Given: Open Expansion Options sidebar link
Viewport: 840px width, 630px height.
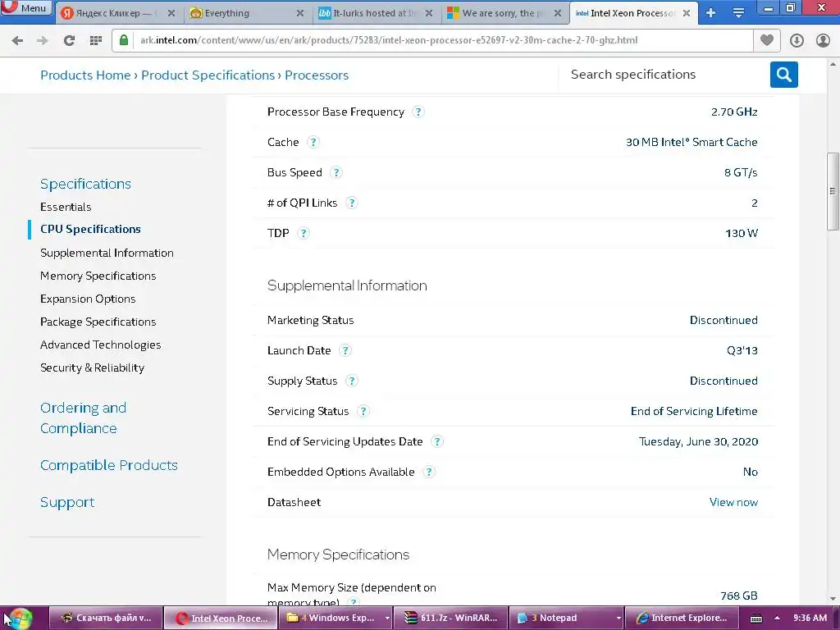Looking at the screenshot, I should tap(88, 299).
